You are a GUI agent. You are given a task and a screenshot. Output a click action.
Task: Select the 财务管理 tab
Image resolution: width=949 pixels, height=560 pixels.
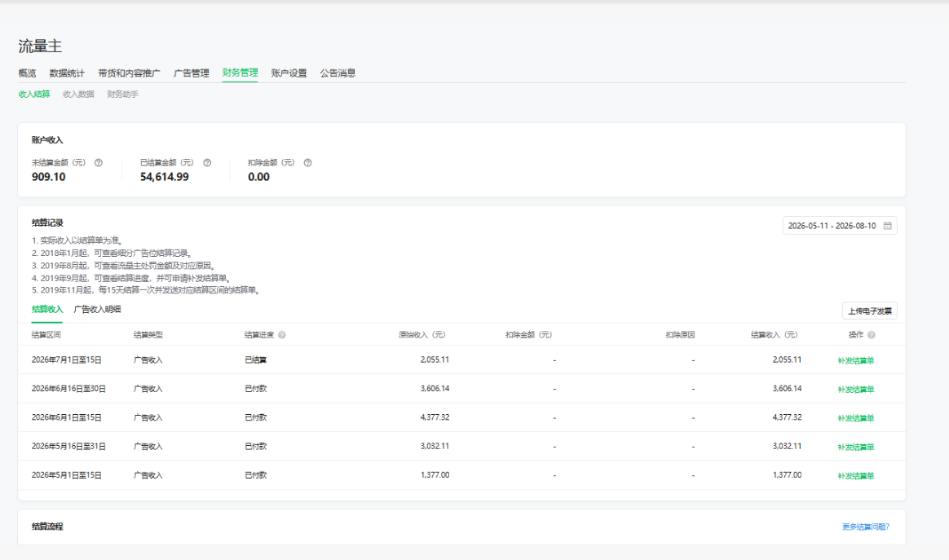tap(240, 73)
